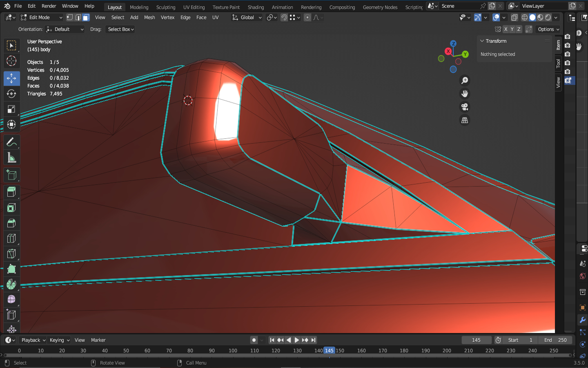Open the Drag Select Box dropdown
The height and width of the screenshot is (368, 588).
click(120, 29)
